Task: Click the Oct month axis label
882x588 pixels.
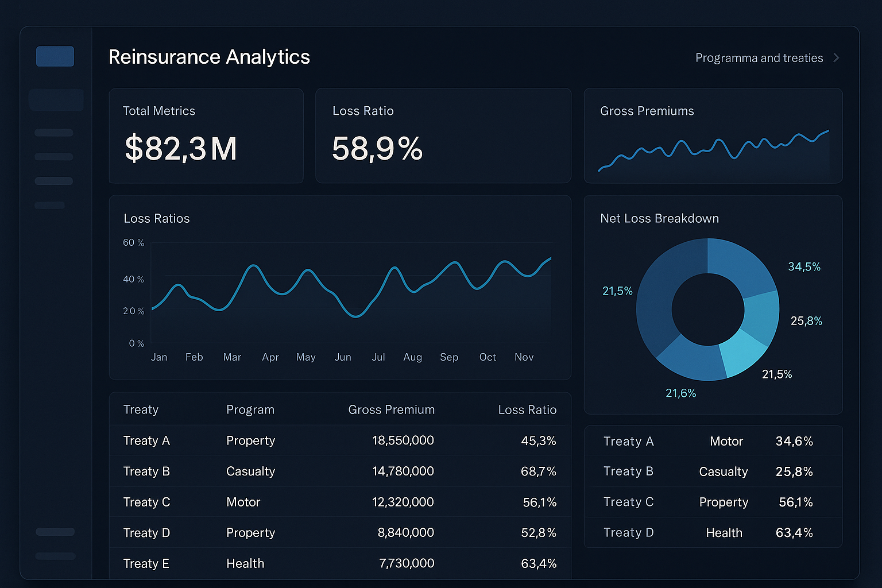Action: (488, 357)
